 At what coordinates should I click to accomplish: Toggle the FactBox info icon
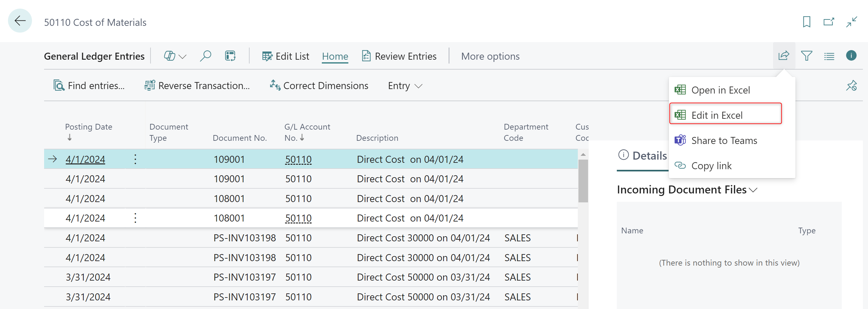pos(851,56)
